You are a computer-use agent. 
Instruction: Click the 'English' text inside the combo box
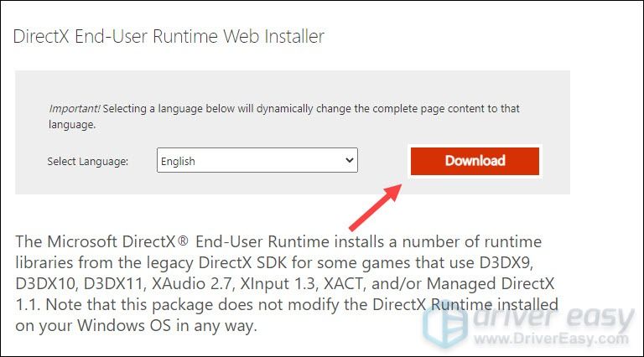pos(178,161)
